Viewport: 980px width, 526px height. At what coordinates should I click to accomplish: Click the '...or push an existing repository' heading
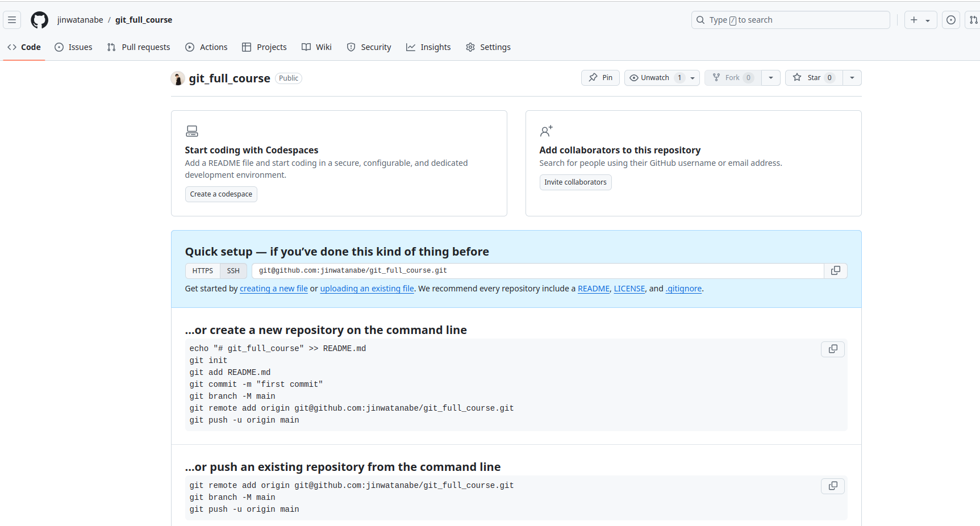pyautogui.click(x=343, y=467)
